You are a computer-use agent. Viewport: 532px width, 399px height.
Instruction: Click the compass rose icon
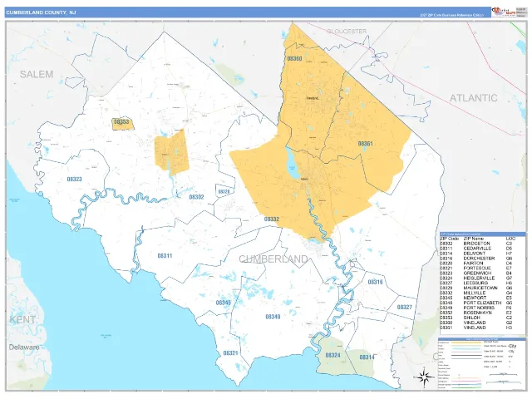click(424, 377)
